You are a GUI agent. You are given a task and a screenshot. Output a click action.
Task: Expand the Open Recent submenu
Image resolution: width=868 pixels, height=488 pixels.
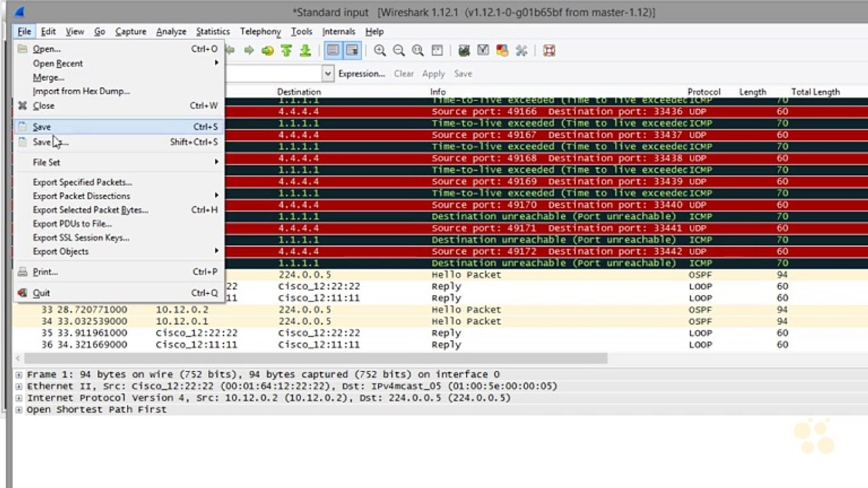point(118,63)
